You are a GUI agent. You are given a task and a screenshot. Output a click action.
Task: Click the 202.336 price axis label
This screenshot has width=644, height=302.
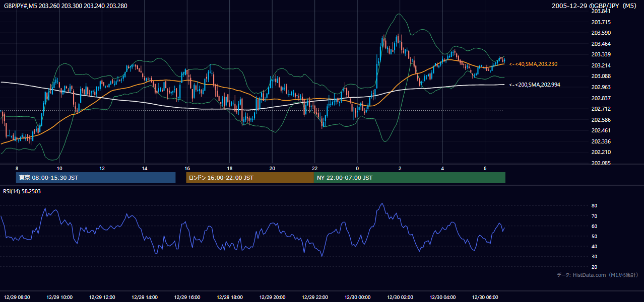tap(601, 141)
